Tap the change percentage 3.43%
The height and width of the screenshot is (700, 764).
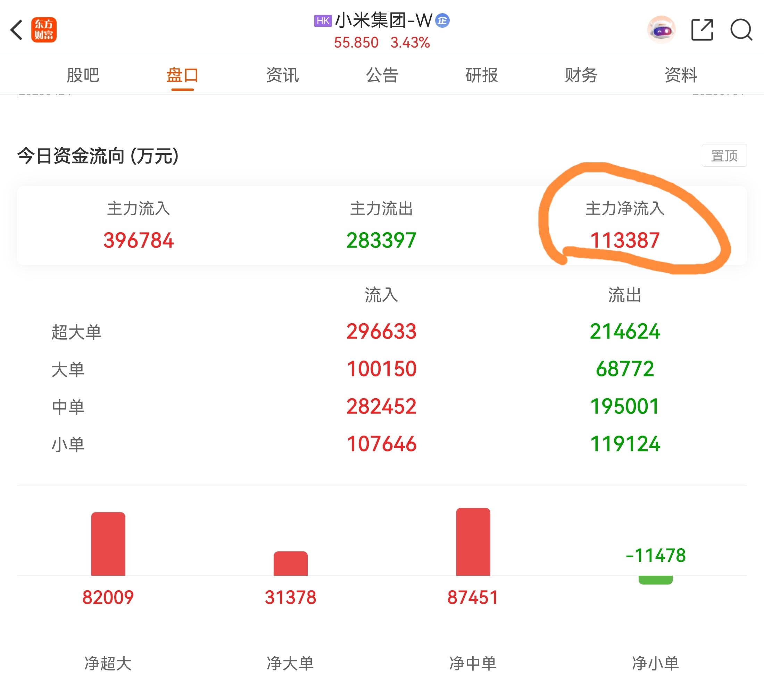tap(410, 42)
